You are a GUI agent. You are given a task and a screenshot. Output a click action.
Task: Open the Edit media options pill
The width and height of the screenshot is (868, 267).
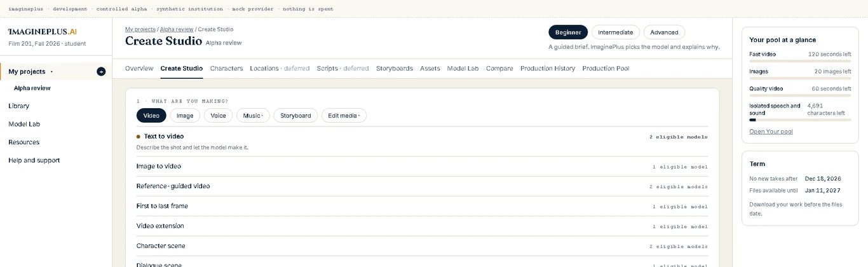344,116
